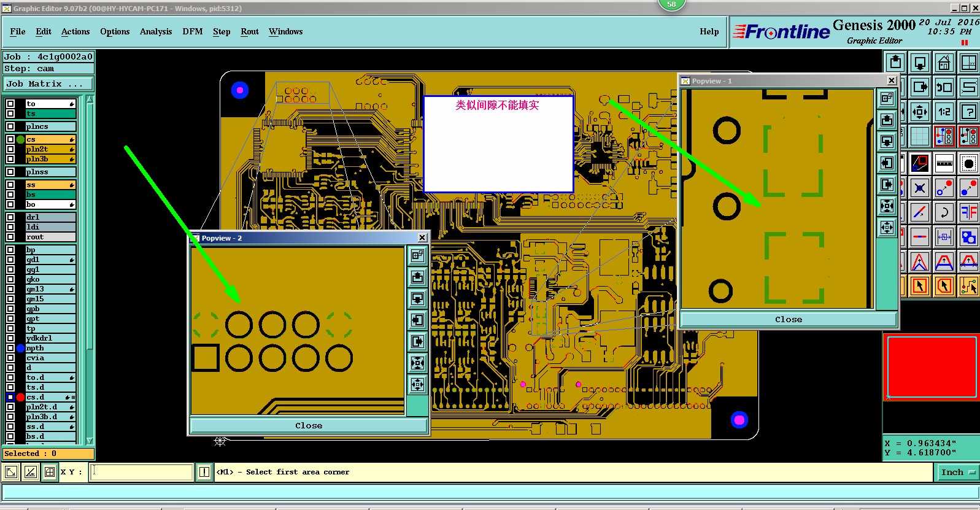Image resolution: width=980 pixels, height=510 pixels.
Task: Click the Job Matrix button
Action: (49, 83)
